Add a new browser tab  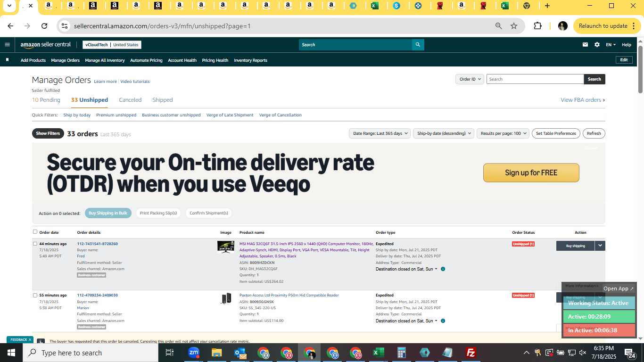click(x=547, y=6)
